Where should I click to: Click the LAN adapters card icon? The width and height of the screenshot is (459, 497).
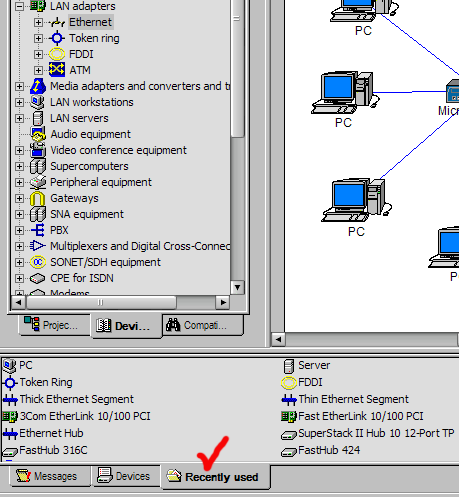[x=38, y=6]
